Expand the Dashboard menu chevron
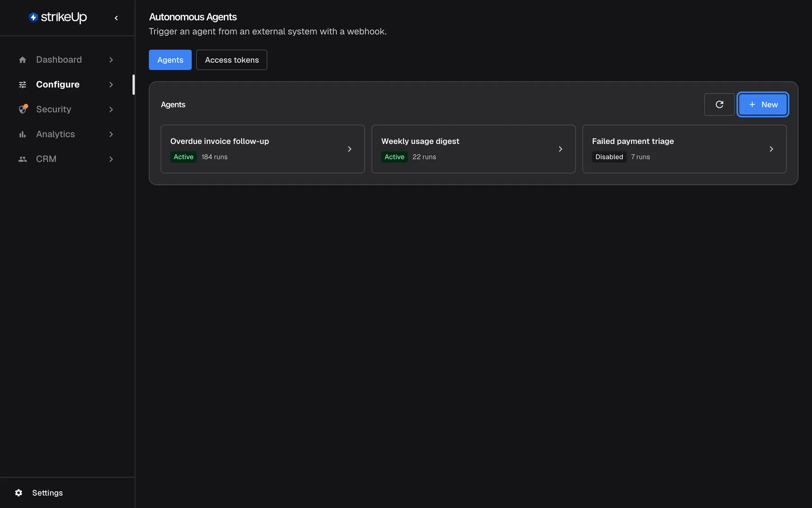 point(111,60)
